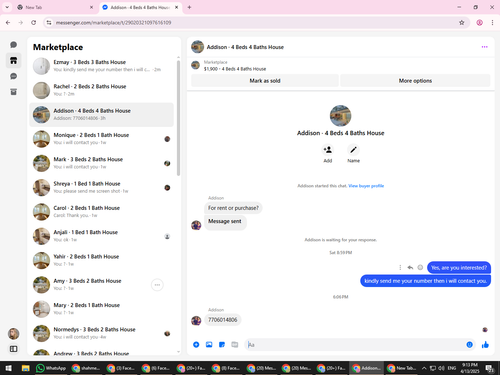Image resolution: width=500 pixels, height=375 pixels.
Task: Open a new browser tab with plus
Action: [x=189, y=7]
